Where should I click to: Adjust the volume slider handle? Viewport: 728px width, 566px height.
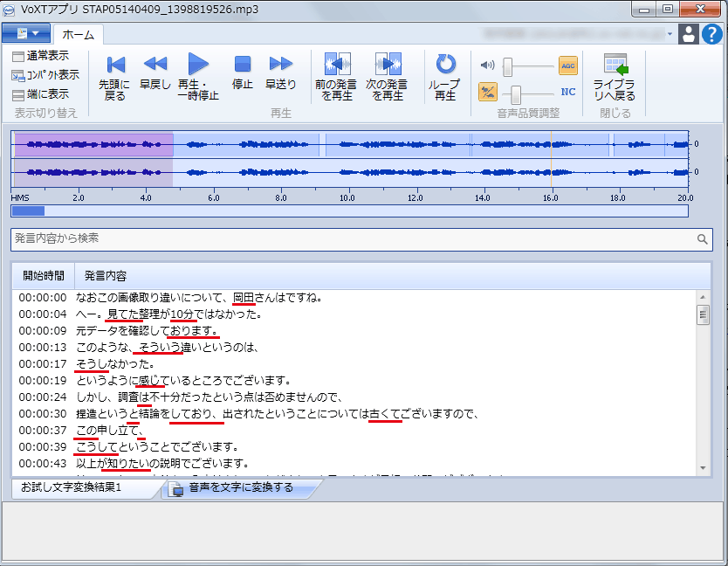point(507,66)
